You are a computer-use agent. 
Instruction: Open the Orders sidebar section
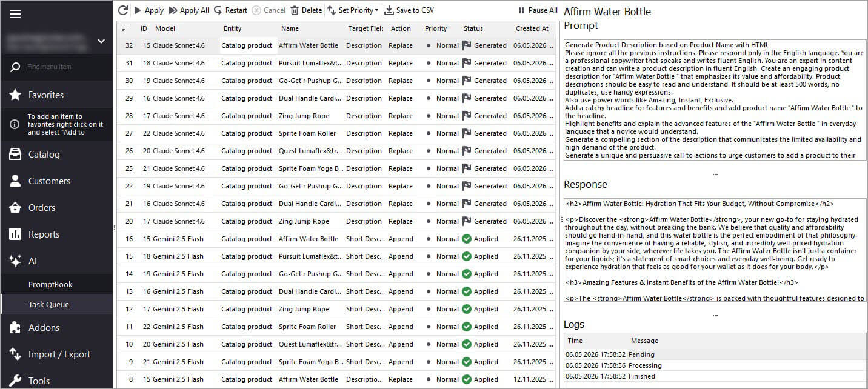56,207
